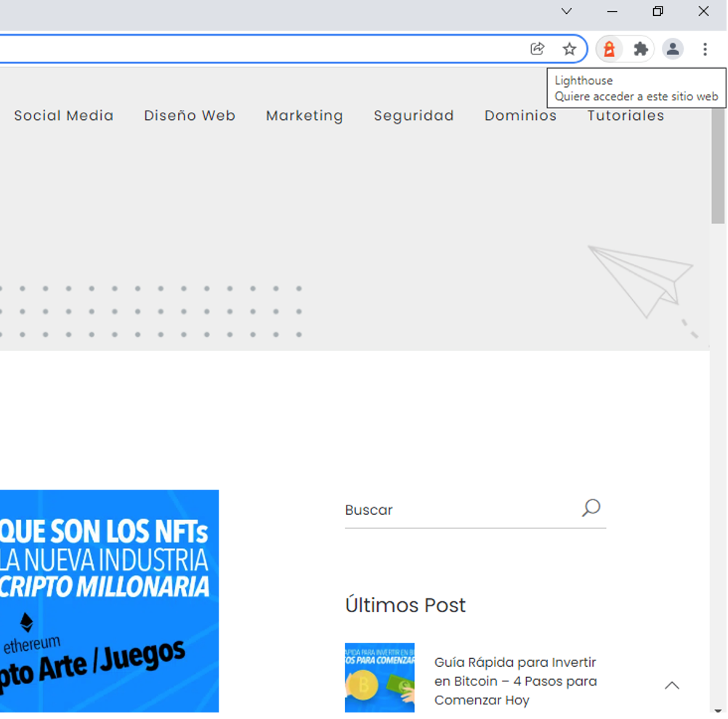Click the share page icon in address bar

point(538,49)
